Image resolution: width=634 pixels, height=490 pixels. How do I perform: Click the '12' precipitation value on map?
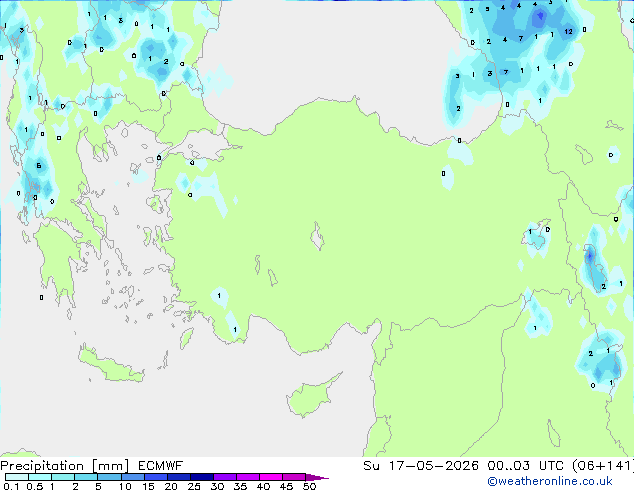[x=568, y=31]
